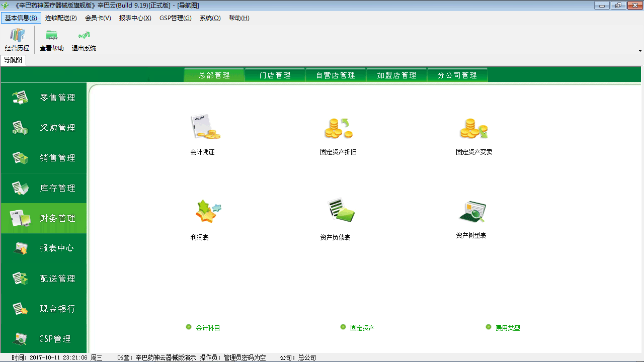This screenshot has height=362, width=644.
Task: Open the 会员卡(V) menu
Action: tap(98, 18)
